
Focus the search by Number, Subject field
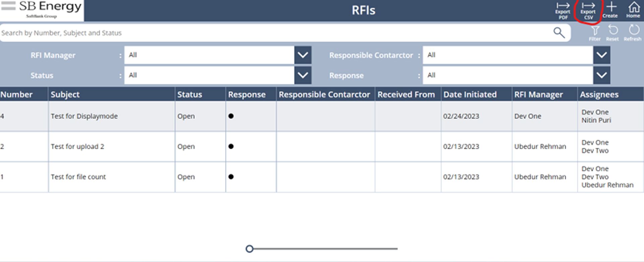[268, 33]
